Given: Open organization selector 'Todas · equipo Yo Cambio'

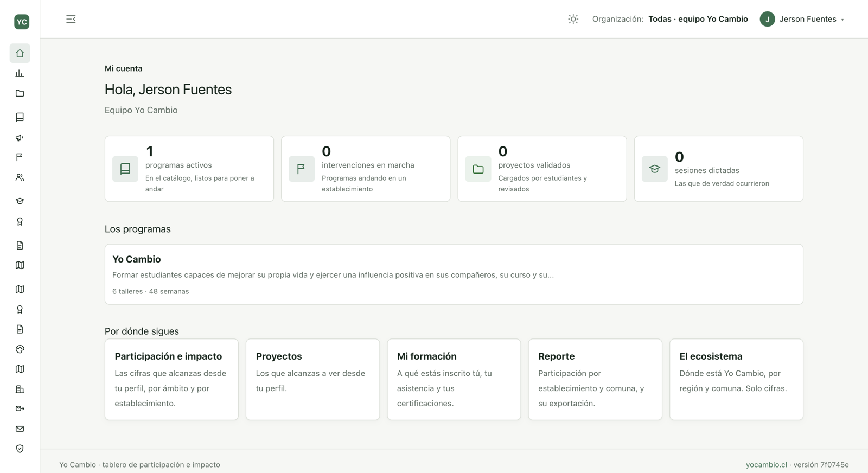Looking at the screenshot, I should [698, 19].
